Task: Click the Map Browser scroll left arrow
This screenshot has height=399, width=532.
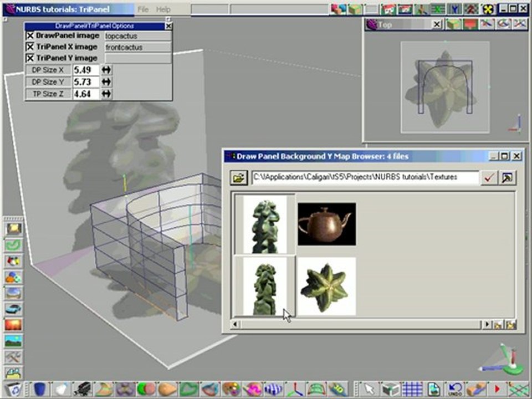Action: point(235,324)
